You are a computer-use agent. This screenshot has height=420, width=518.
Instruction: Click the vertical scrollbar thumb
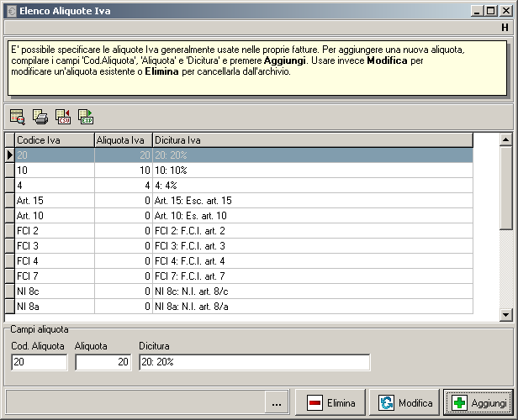click(x=505, y=188)
